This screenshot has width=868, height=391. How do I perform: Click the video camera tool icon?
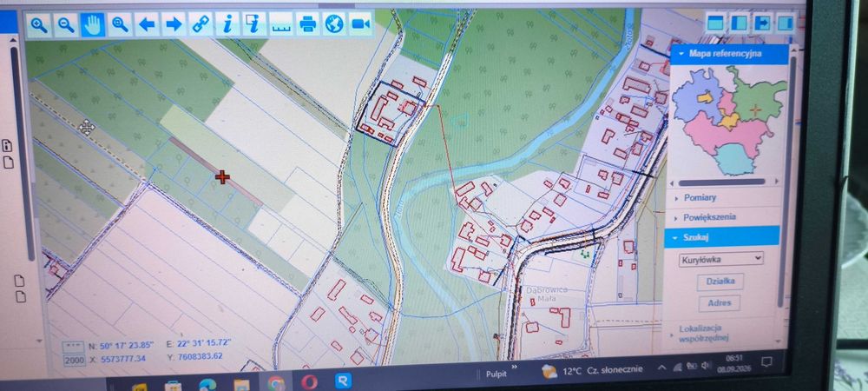[361, 23]
